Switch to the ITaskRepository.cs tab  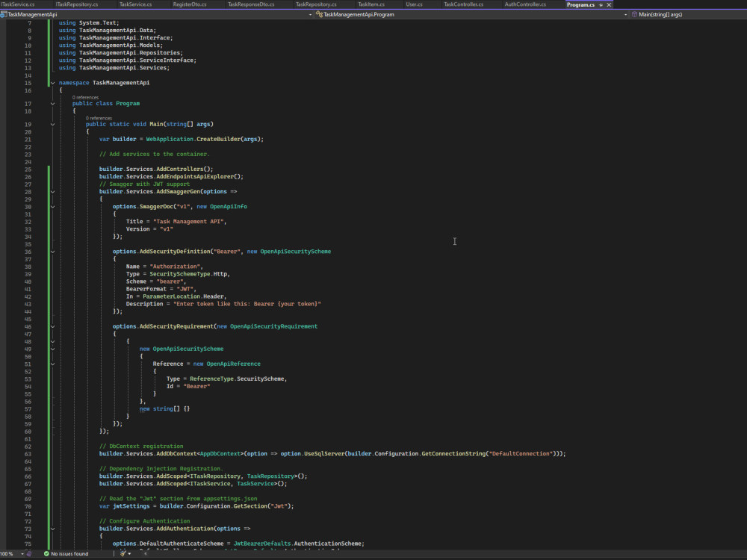coord(77,4)
